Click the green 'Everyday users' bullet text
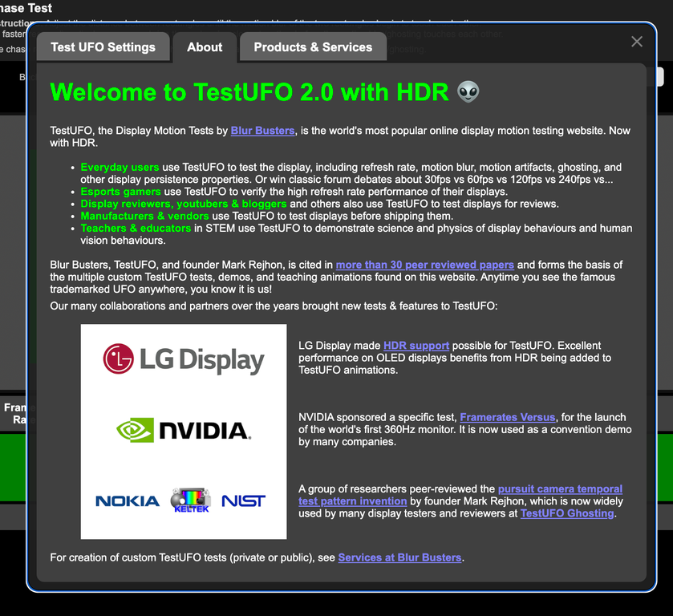The image size is (673, 616). click(120, 168)
